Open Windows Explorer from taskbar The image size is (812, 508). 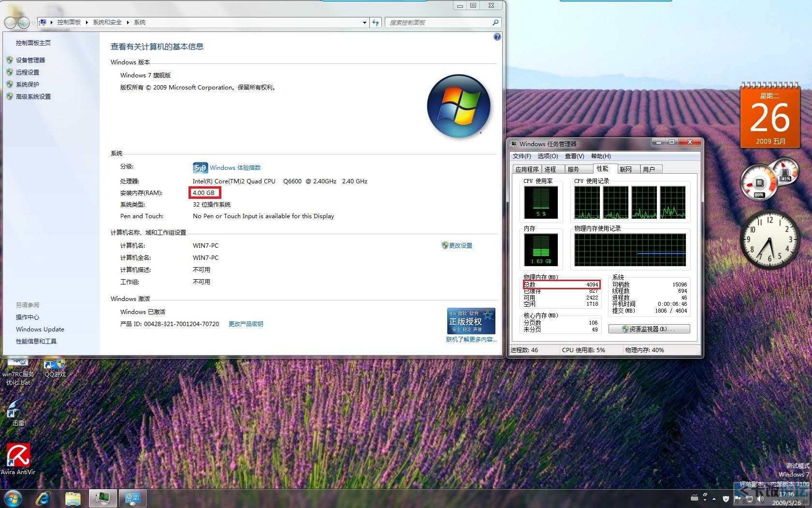point(72,498)
